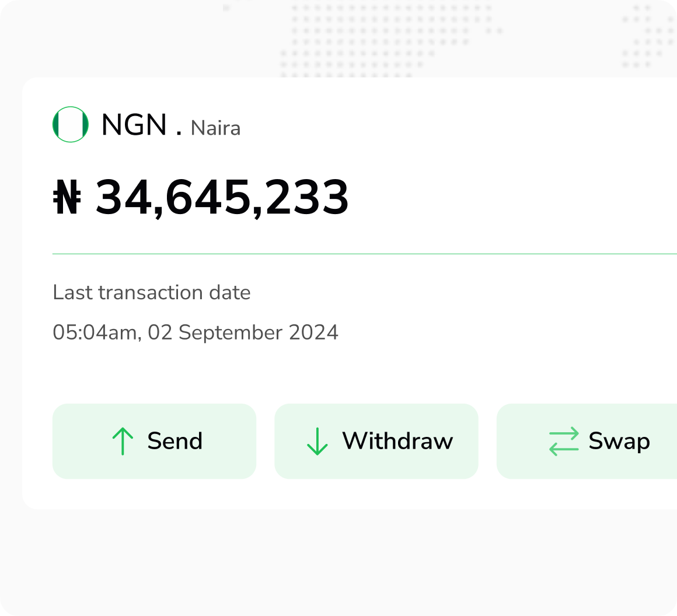Click the Naira currency symbol ₦
This screenshot has height=616, width=677.
(x=67, y=198)
